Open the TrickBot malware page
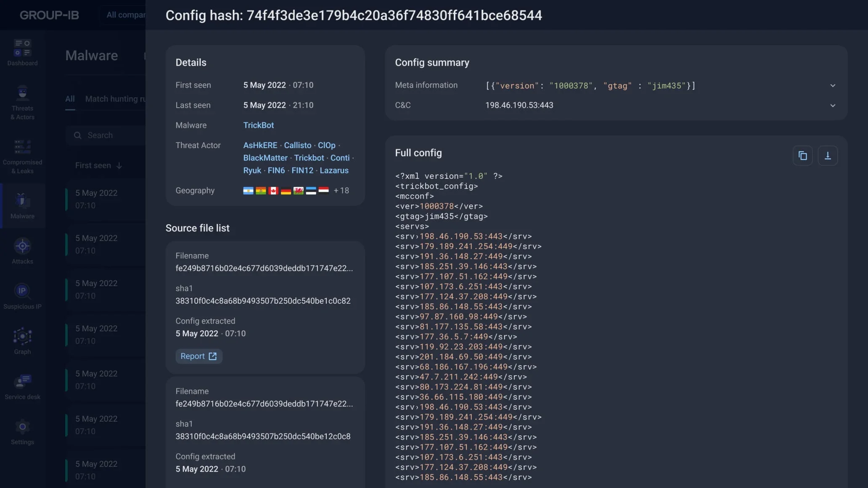The width and height of the screenshot is (868, 488). pyautogui.click(x=258, y=125)
